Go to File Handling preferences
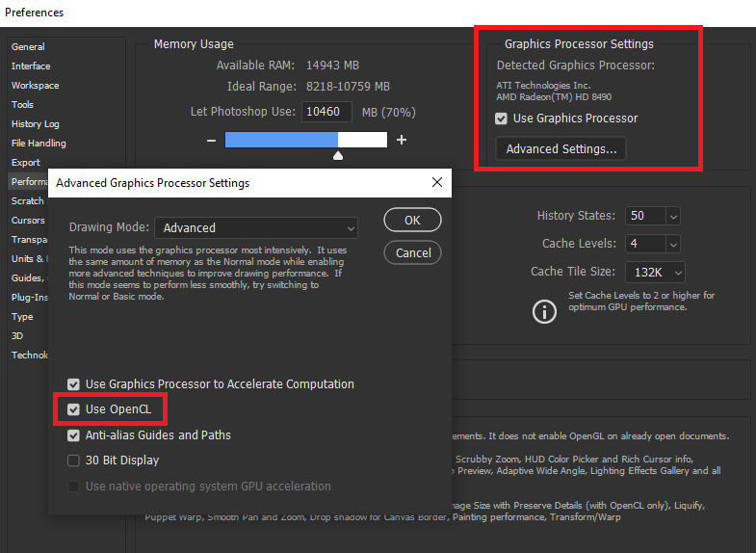This screenshot has height=553, width=756. pos(39,144)
